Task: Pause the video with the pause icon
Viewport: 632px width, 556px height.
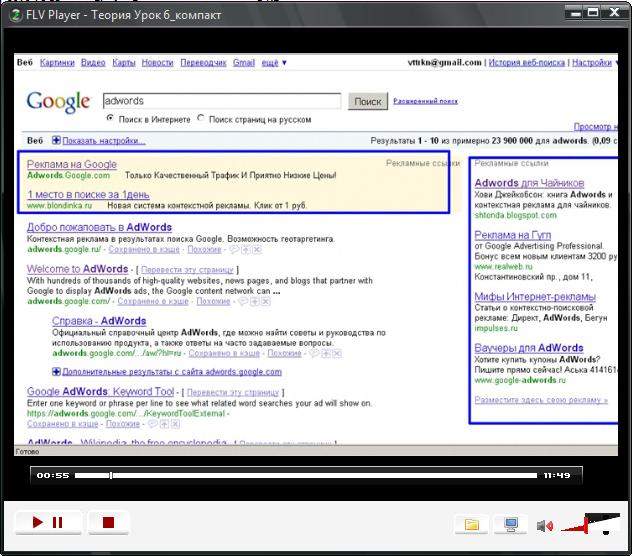Action: (58, 522)
